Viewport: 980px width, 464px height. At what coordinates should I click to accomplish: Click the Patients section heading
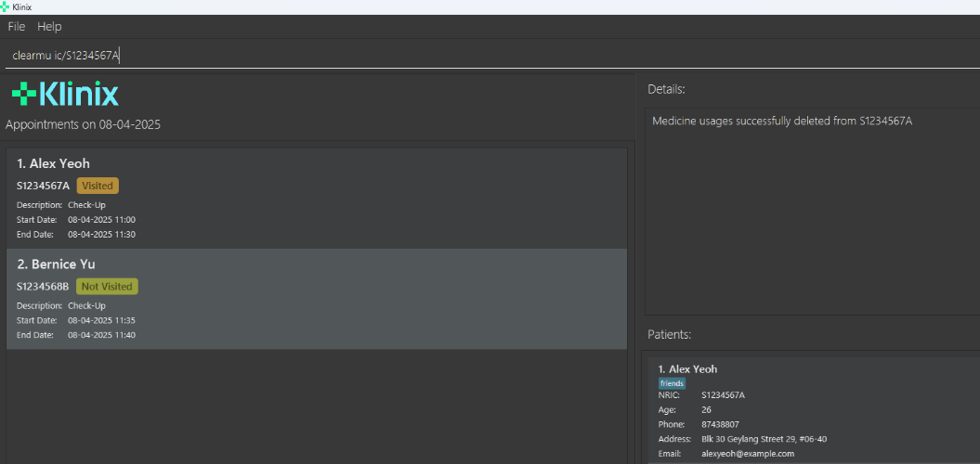(x=669, y=334)
